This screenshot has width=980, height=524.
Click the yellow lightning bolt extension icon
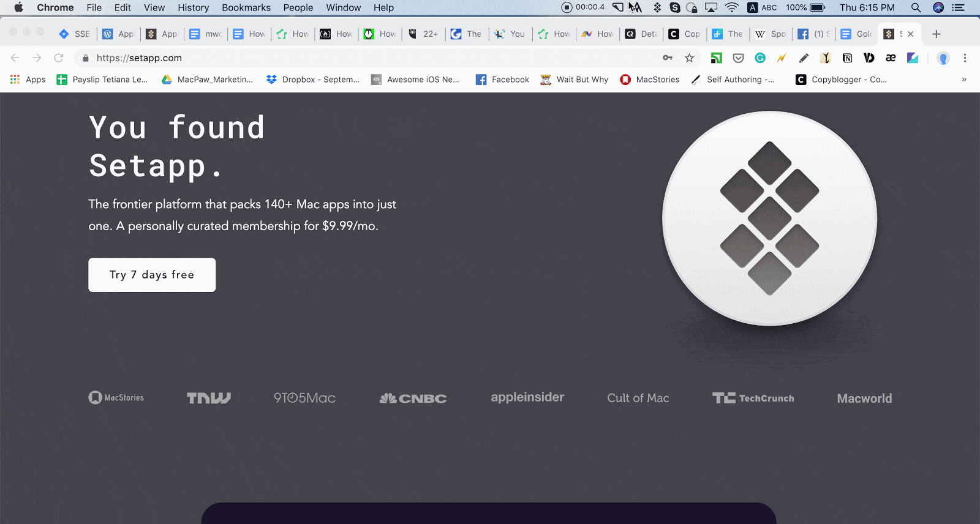click(x=782, y=58)
